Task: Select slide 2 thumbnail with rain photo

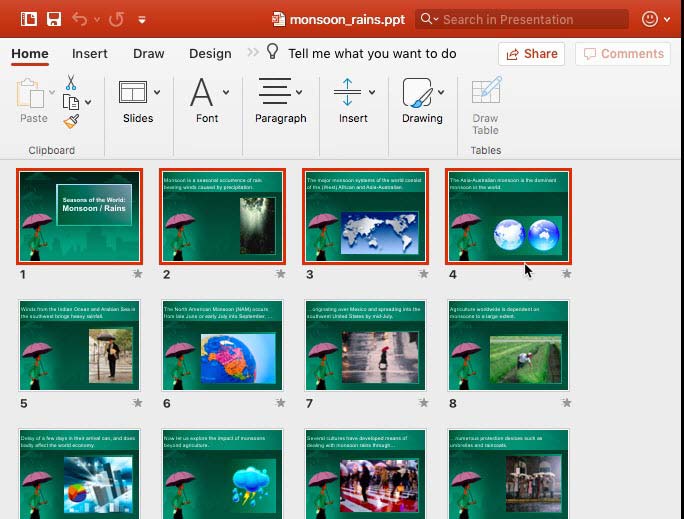Action: coord(222,216)
